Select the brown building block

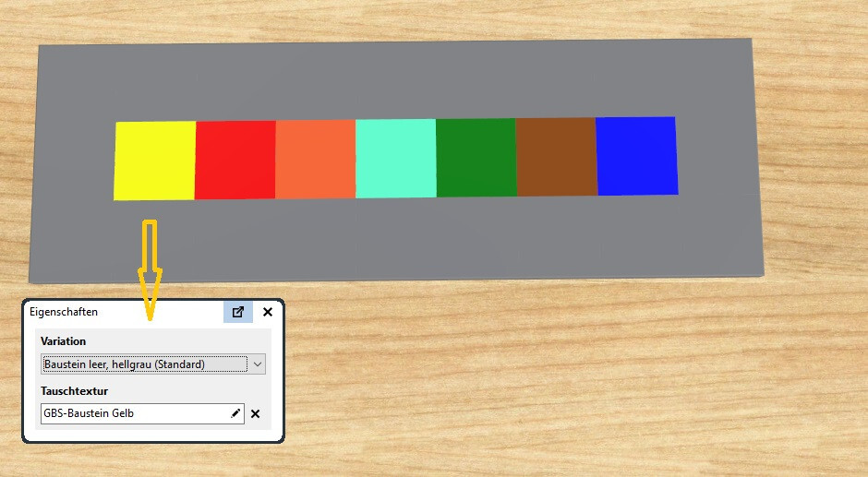pyautogui.click(x=556, y=157)
